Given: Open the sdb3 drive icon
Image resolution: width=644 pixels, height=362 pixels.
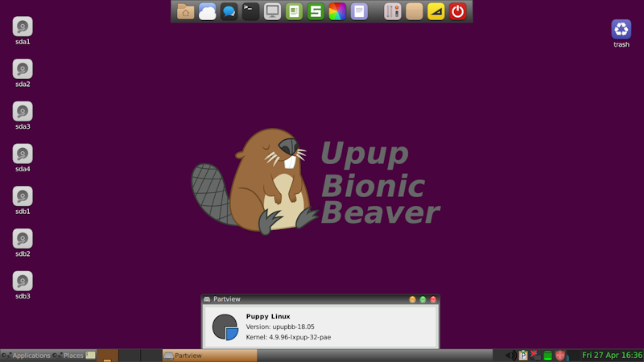Looking at the screenshot, I should [x=23, y=285].
